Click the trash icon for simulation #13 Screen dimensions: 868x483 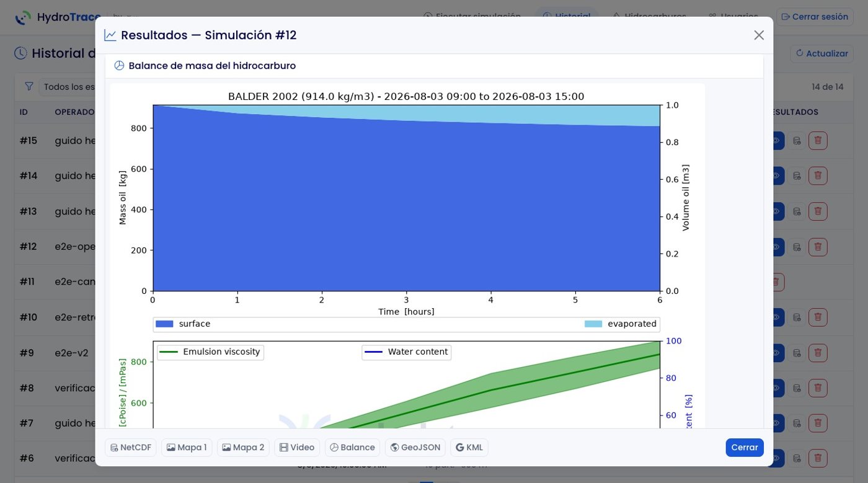pyautogui.click(x=818, y=211)
